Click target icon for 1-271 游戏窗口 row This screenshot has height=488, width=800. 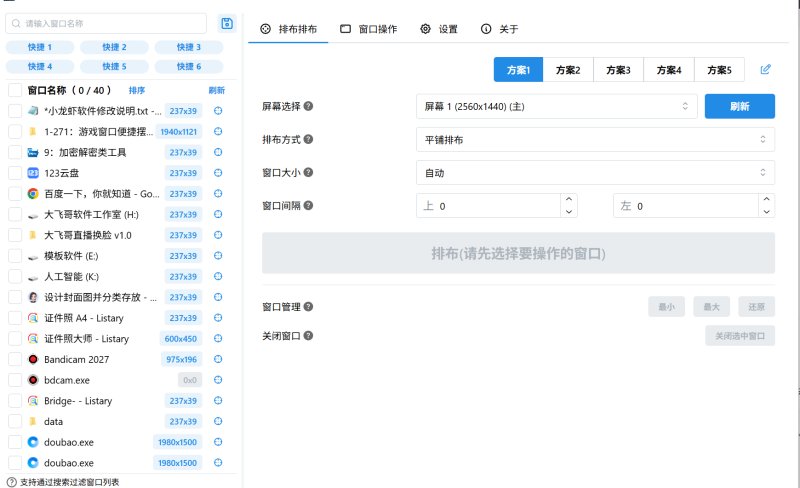point(218,132)
